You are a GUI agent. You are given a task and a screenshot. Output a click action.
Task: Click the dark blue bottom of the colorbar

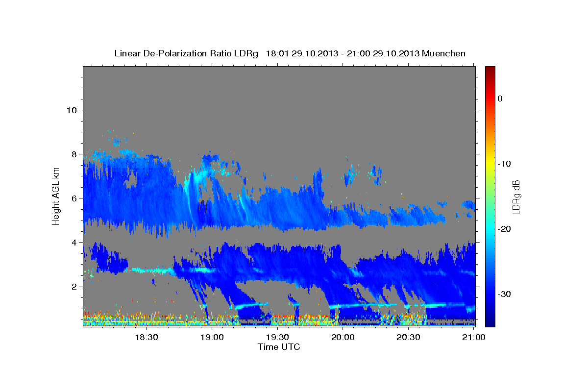pos(490,322)
